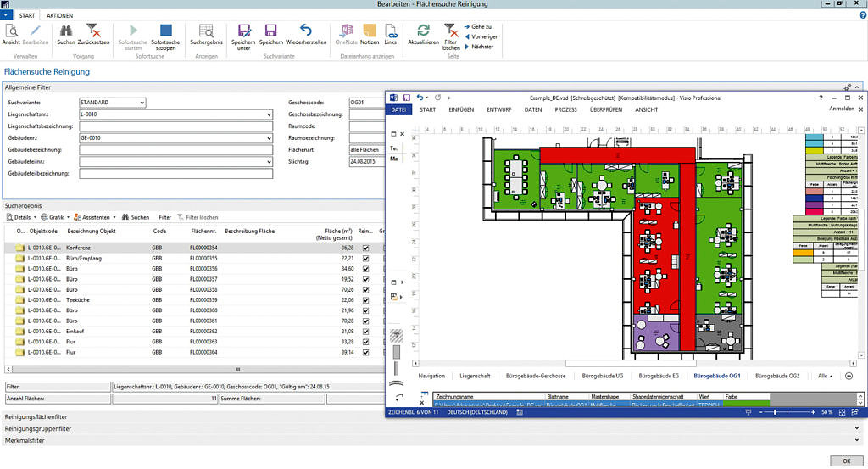
Task: Click the Wiederherstellen undo arrow icon
Action: pyautogui.click(x=306, y=31)
